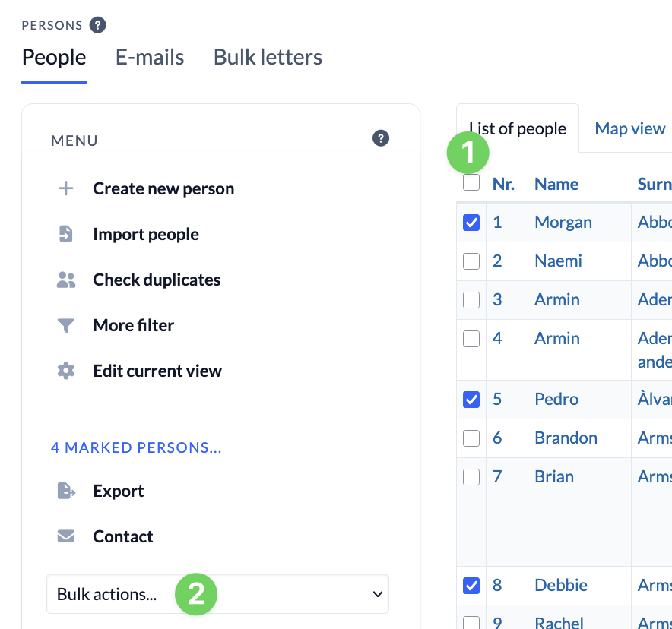Open person Naemi in the list

coord(558,261)
